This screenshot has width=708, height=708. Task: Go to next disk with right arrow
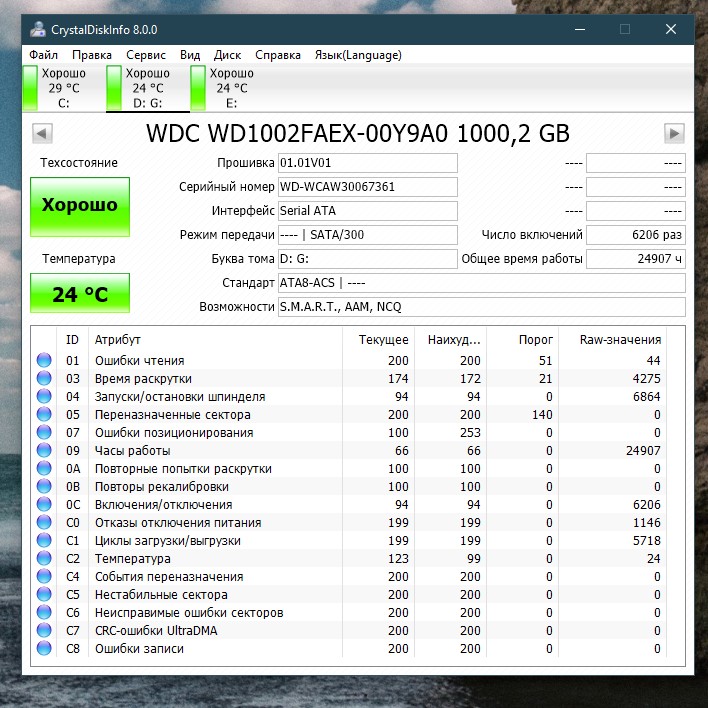[x=674, y=133]
